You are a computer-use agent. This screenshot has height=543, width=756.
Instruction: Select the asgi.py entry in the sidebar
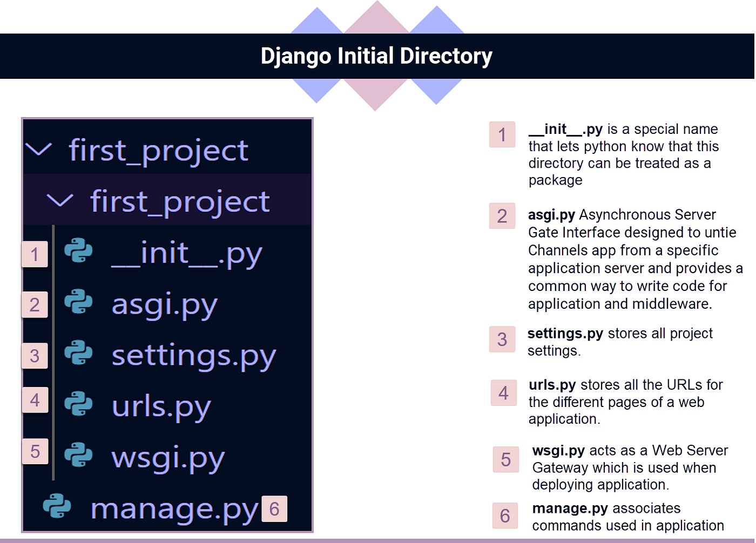(x=164, y=305)
